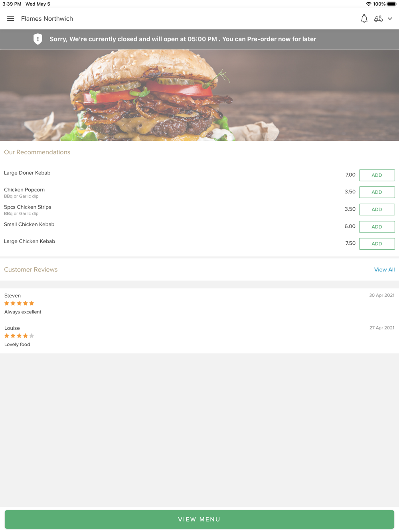Open the hamburger side menu

(11, 19)
